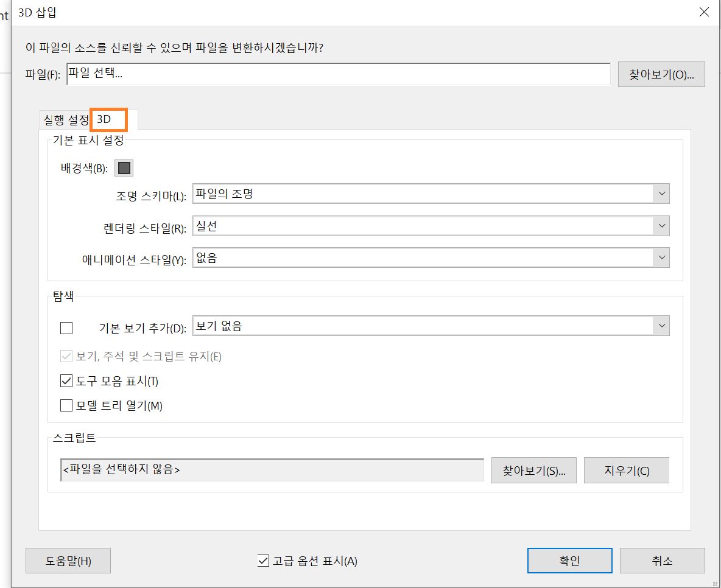Screen dimensions: 721x588
Task: Cancel the dialog with 취소 button
Action: pyautogui.click(x=662, y=561)
